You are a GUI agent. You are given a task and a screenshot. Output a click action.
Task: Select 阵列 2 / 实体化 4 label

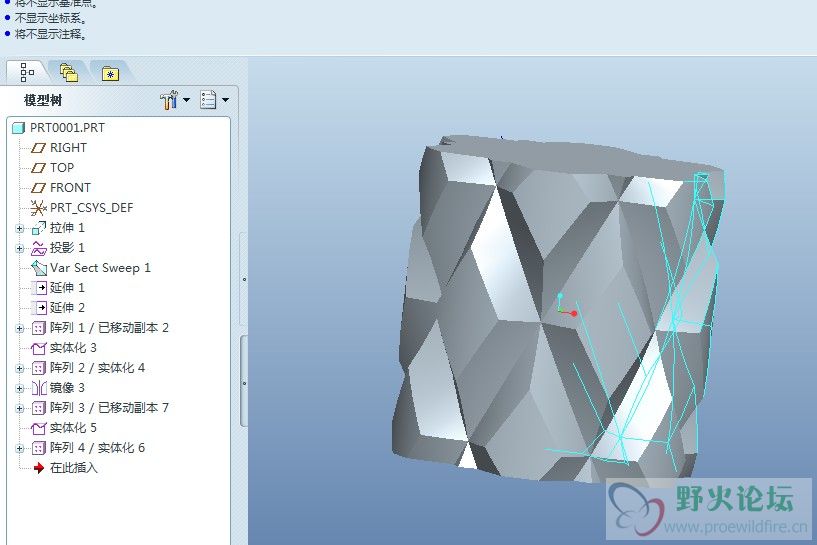97,368
